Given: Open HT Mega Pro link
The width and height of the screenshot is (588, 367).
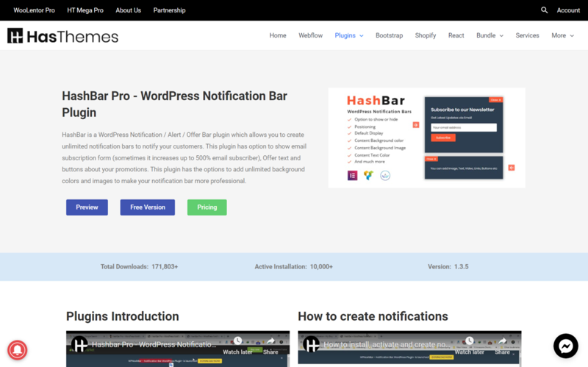Looking at the screenshot, I should [85, 10].
